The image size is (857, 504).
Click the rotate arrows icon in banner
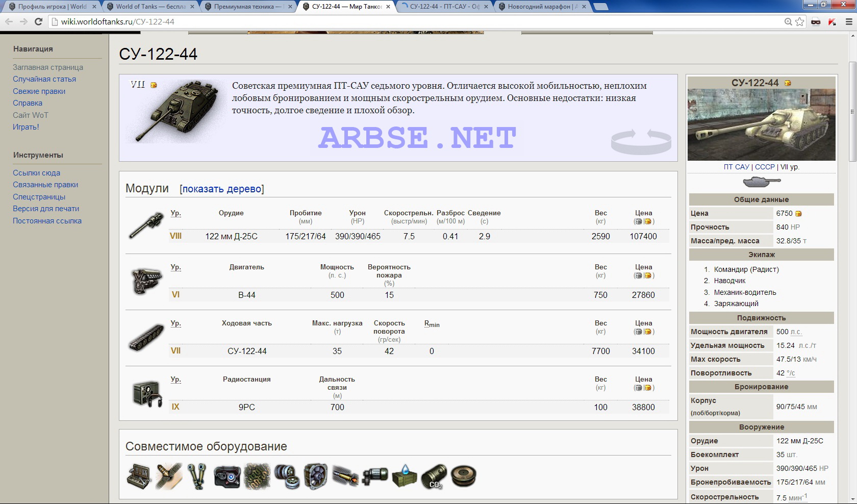pyautogui.click(x=641, y=141)
